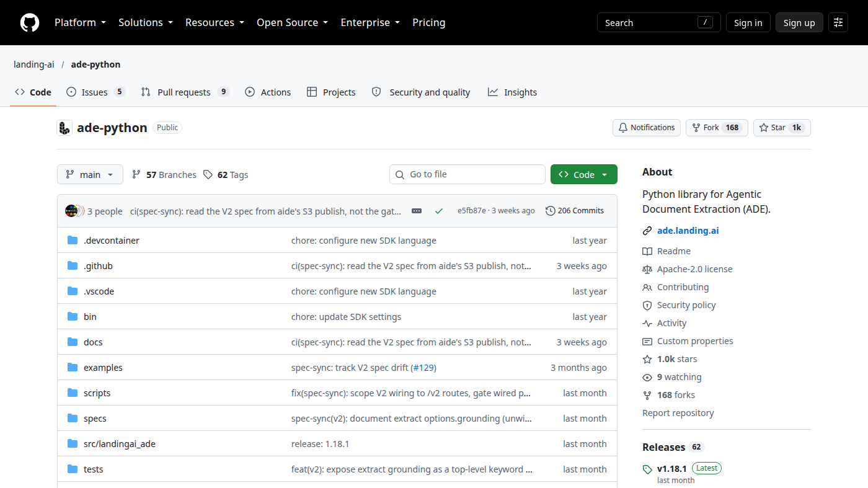Image resolution: width=868 pixels, height=488 pixels.
Task: Click the star icon to star repository
Action: 764,128
